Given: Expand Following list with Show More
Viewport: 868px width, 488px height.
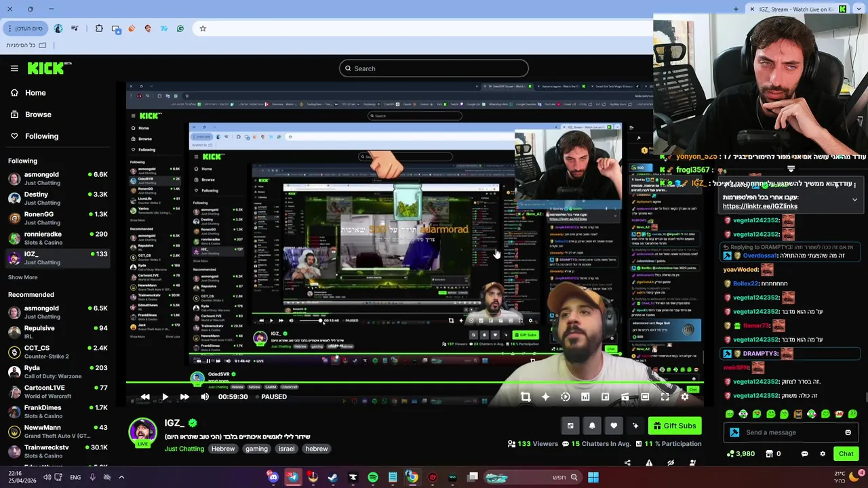Looking at the screenshot, I should 22,277.
